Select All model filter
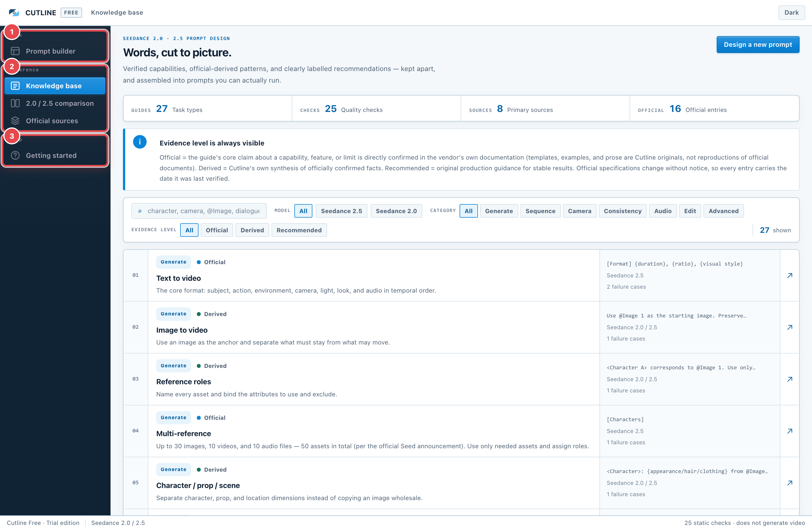Image resolution: width=812 pixels, height=530 pixels. tap(303, 211)
